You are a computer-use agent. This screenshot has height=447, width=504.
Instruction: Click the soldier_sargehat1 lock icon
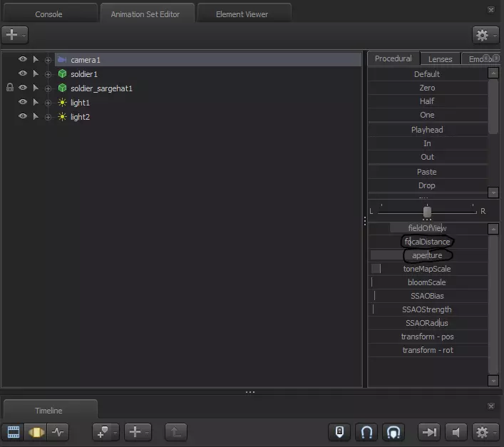point(9,88)
